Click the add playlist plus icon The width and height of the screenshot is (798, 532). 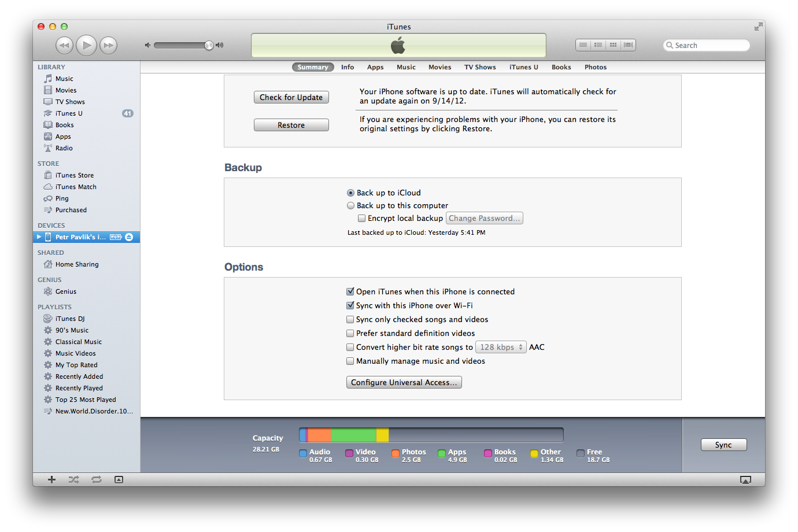point(51,479)
